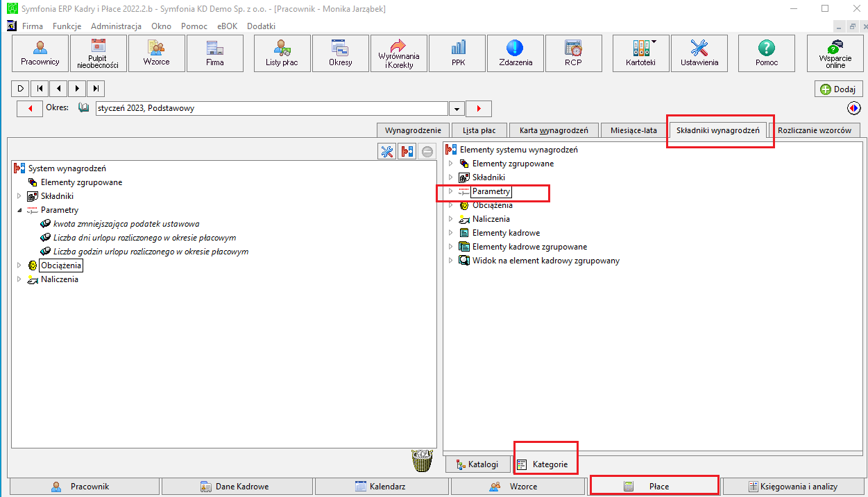Screen dimensions: 868x497
Task: Switch to the Karta wynagrodzeń tab
Action: point(554,130)
